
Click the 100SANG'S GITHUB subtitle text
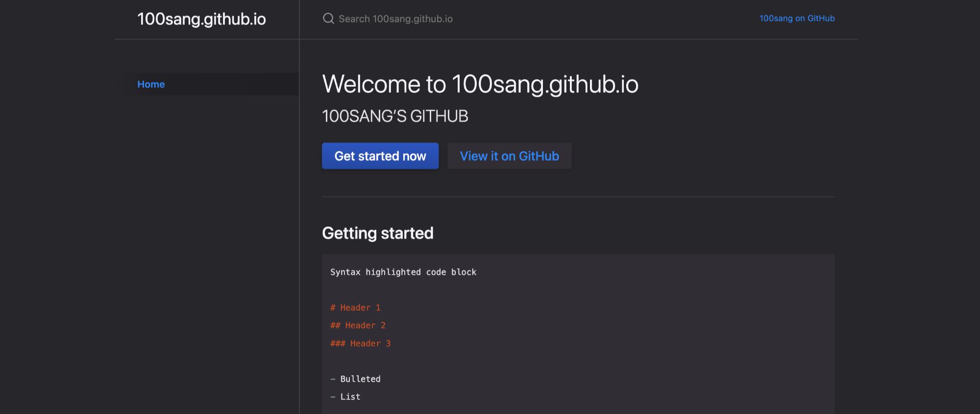click(395, 116)
